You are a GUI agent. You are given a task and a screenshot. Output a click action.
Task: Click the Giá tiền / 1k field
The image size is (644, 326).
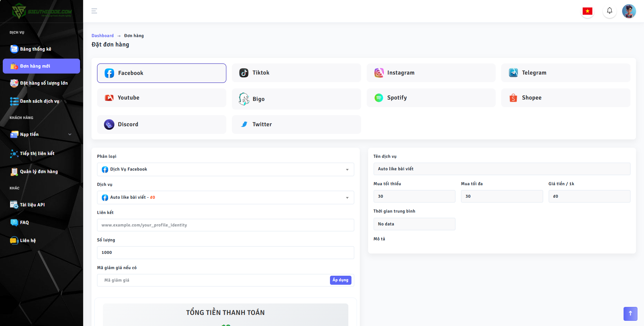pyautogui.click(x=589, y=196)
